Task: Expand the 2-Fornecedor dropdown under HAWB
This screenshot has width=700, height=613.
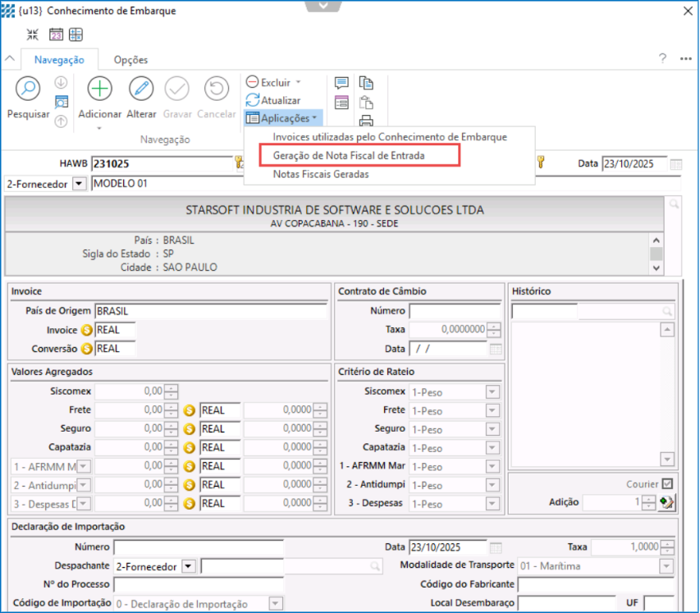Action: point(79,183)
